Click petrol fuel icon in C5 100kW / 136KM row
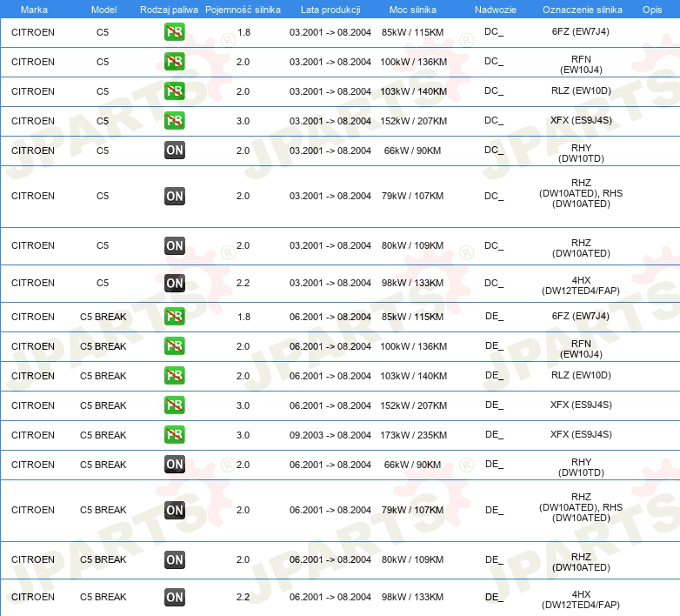 174,62
